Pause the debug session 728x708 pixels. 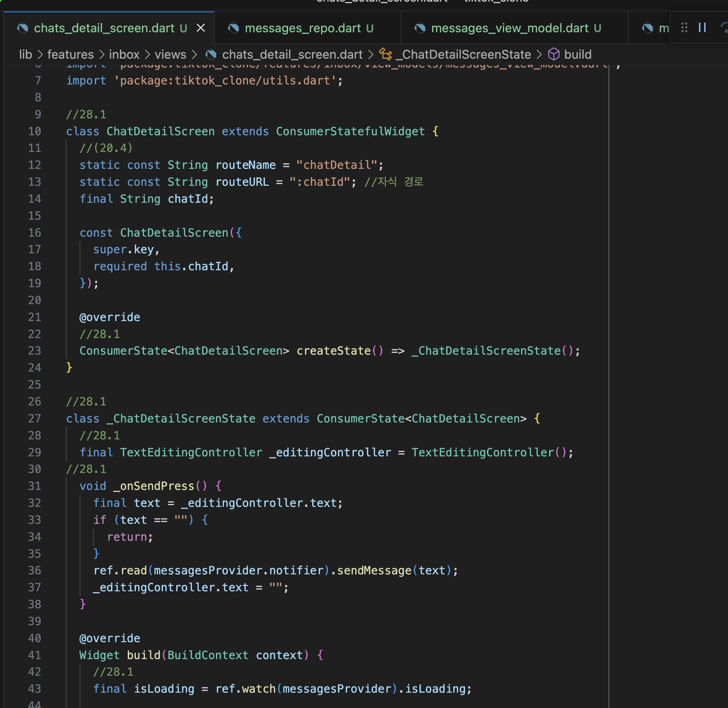702,27
